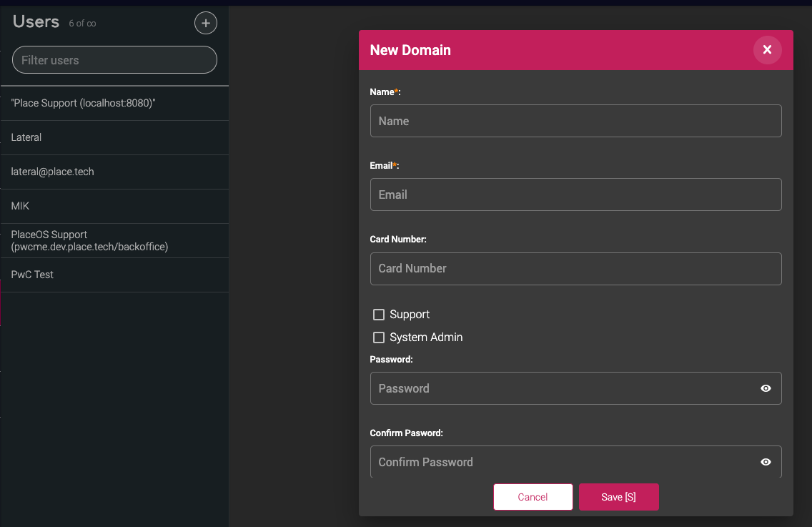Close the New Domain dialog with the X icon

point(767,50)
